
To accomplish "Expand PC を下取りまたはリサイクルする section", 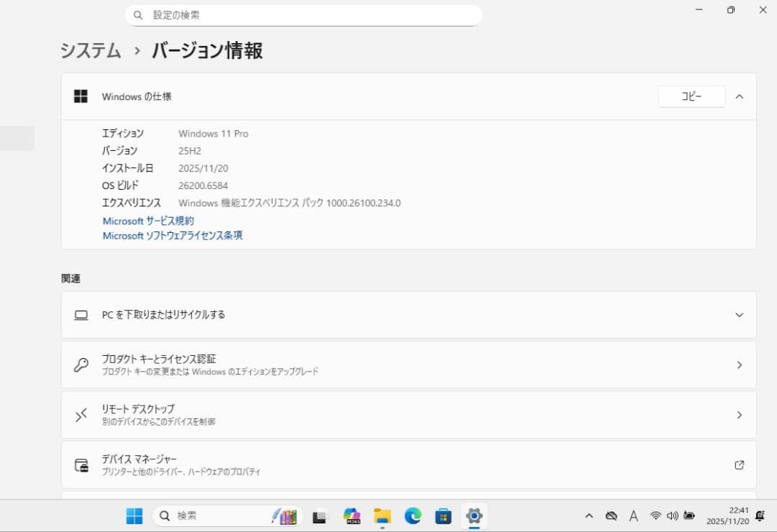I will coord(739,314).
